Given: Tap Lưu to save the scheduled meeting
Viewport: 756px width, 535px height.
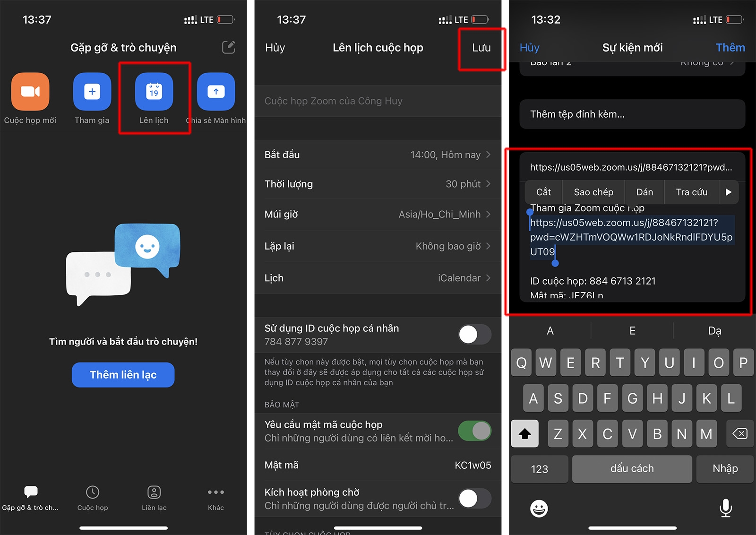Looking at the screenshot, I should click(x=481, y=48).
